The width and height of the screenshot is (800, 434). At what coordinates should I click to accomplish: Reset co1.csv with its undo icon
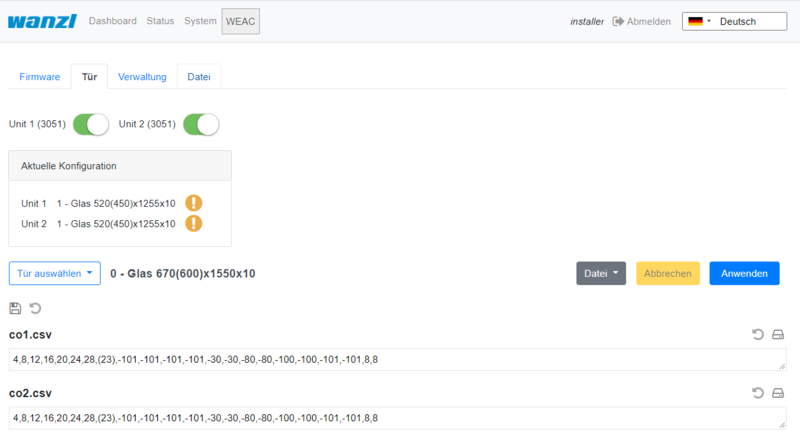(x=758, y=335)
